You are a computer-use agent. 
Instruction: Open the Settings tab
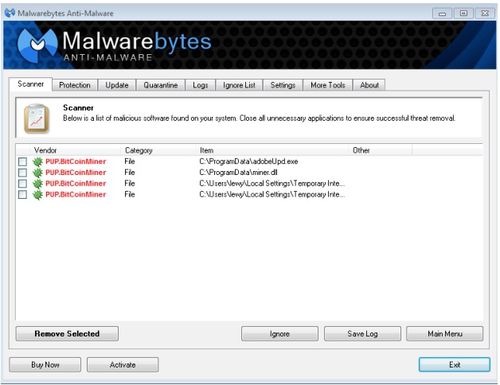point(283,85)
